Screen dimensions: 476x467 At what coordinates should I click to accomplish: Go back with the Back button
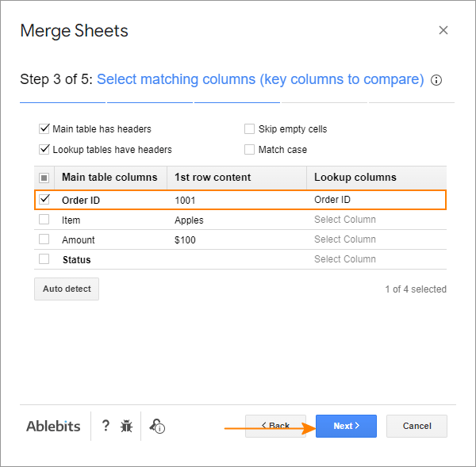coord(275,426)
